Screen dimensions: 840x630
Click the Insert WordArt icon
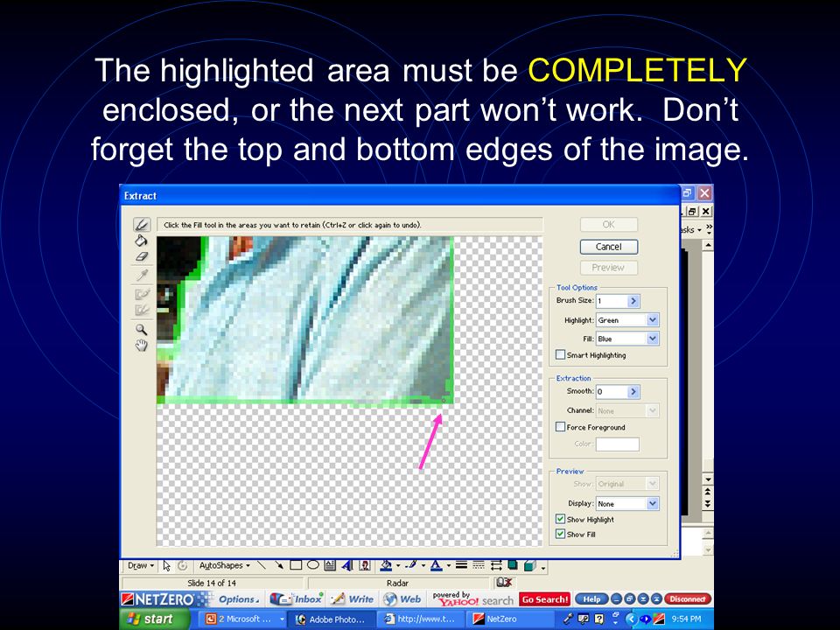(x=347, y=565)
